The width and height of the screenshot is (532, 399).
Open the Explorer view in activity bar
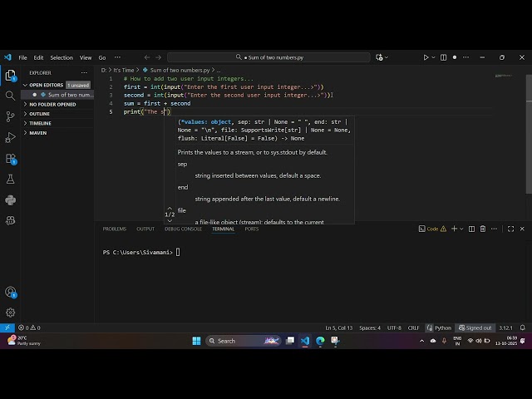pos(10,76)
